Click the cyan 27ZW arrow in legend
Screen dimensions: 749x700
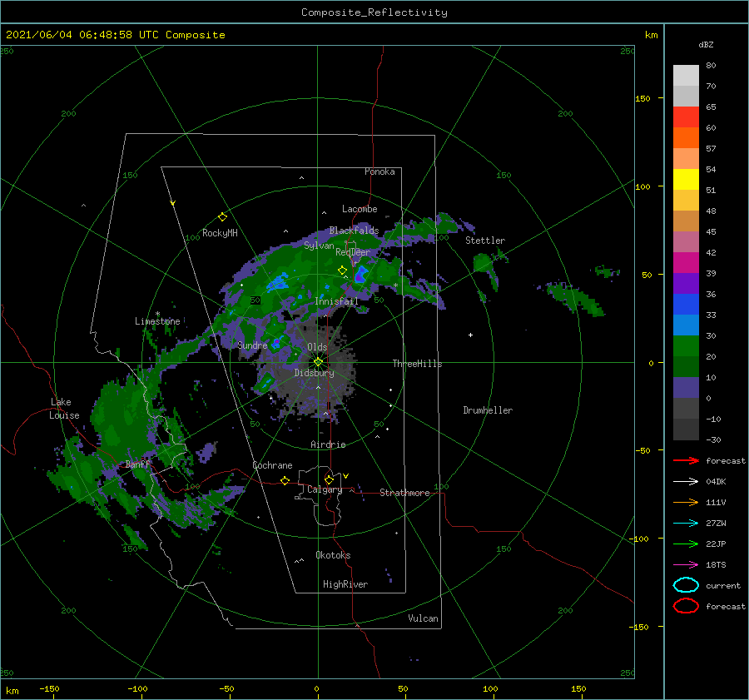(x=686, y=524)
